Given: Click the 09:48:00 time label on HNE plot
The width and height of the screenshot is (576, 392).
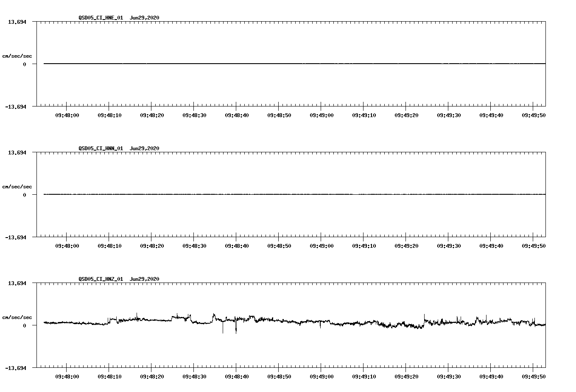Looking at the screenshot, I should [67, 115].
